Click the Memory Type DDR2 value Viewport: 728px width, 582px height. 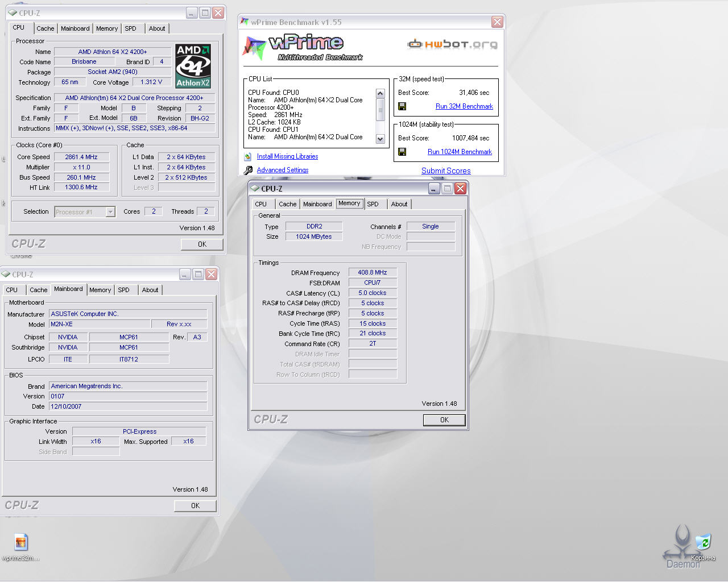point(314,226)
